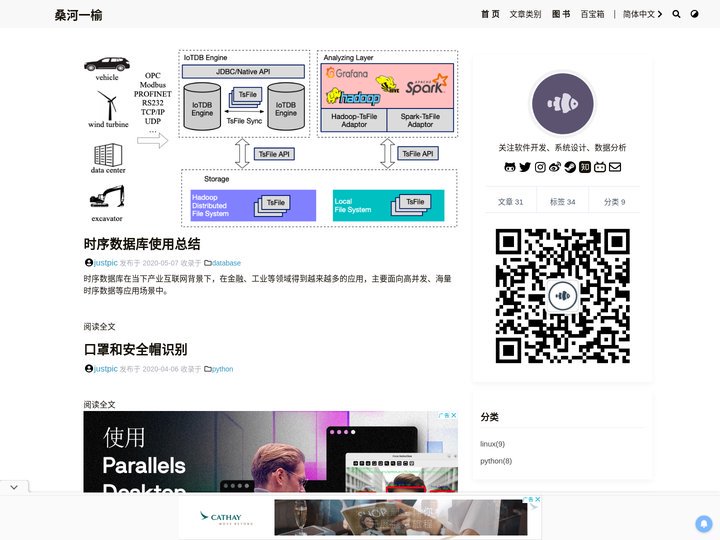Click author justpic on the 时序数据库使用总结 post

click(106, 263)
